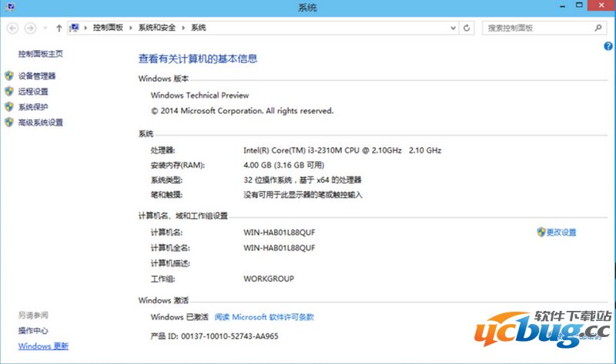The width and height of the screenshot is (616, 364).
Task: Click into the 搜索控制面板 search field
Action: [x=535, y=28]
